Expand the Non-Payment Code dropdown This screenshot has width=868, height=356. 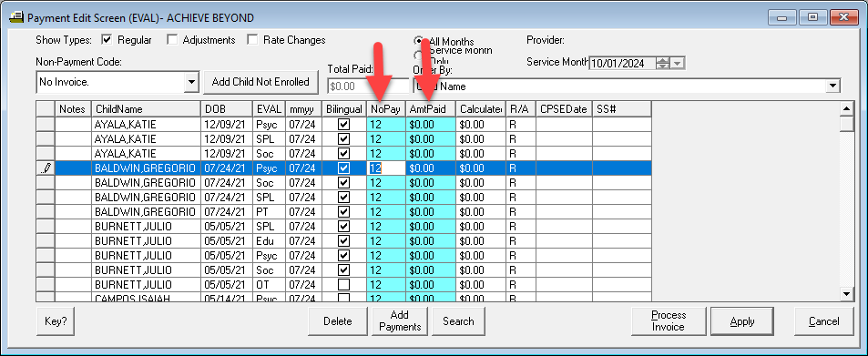(191, 83)
